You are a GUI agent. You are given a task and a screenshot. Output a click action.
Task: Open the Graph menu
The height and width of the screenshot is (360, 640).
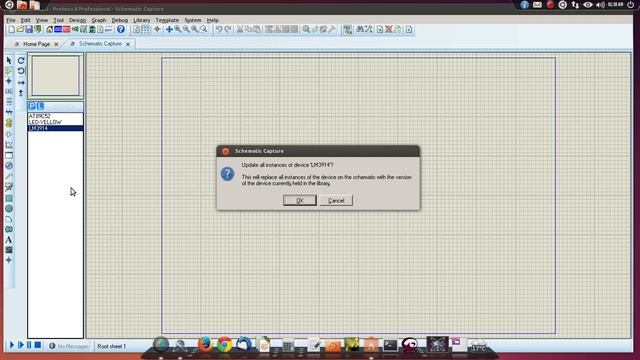click(99, 20)
